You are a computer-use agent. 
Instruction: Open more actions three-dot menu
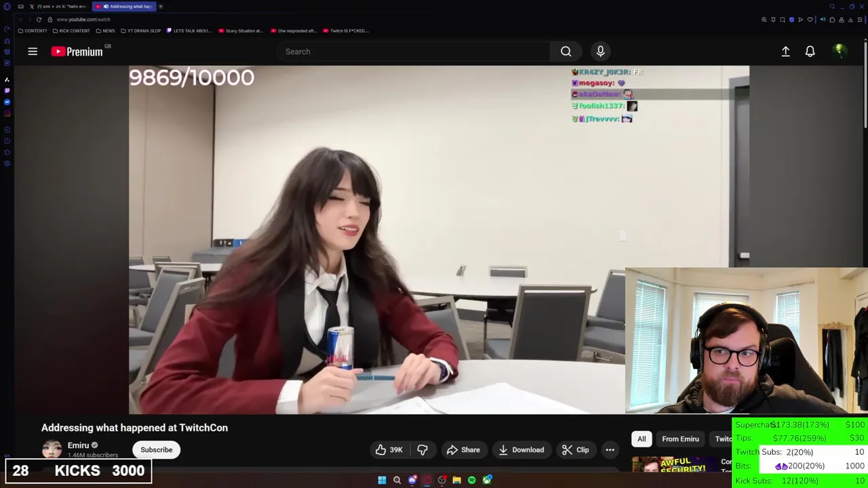(x=610, y=450)
